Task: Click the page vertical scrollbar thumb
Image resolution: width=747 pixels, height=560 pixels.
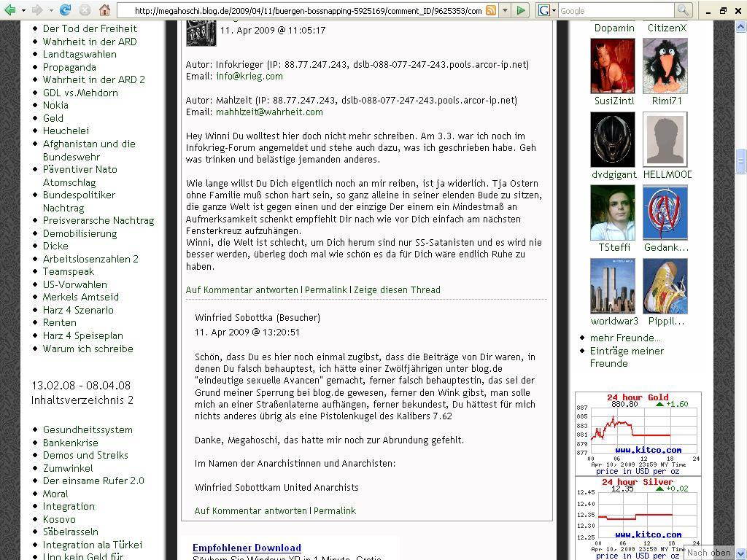Action: tap(741, 161)
